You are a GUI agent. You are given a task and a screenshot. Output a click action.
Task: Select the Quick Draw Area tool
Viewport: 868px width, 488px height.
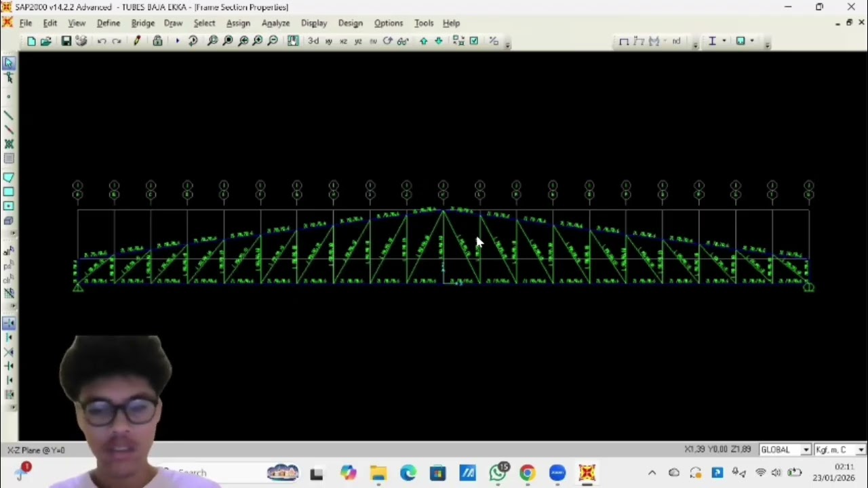(9, 206)
